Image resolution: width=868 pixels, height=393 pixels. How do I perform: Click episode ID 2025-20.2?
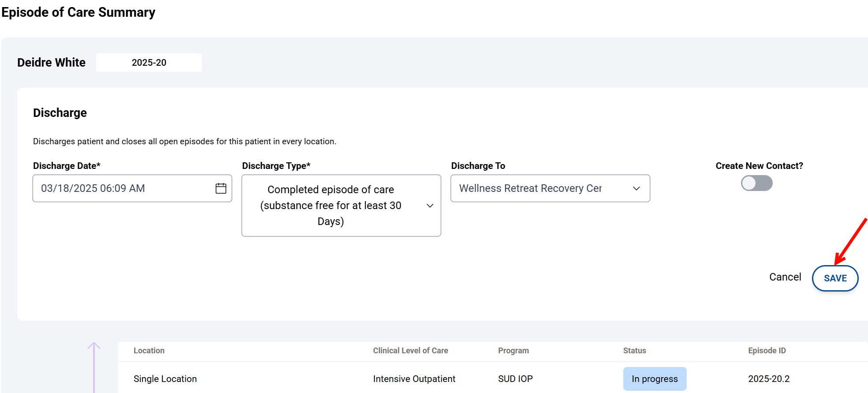point(769,379)
